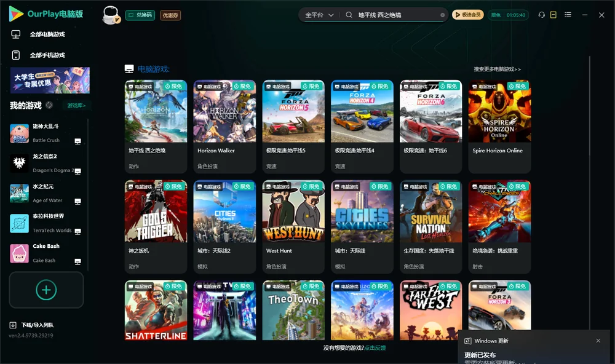Close the Windows 更新 notification
Viewport: 615px width, 364px height.
pos(598,341)
